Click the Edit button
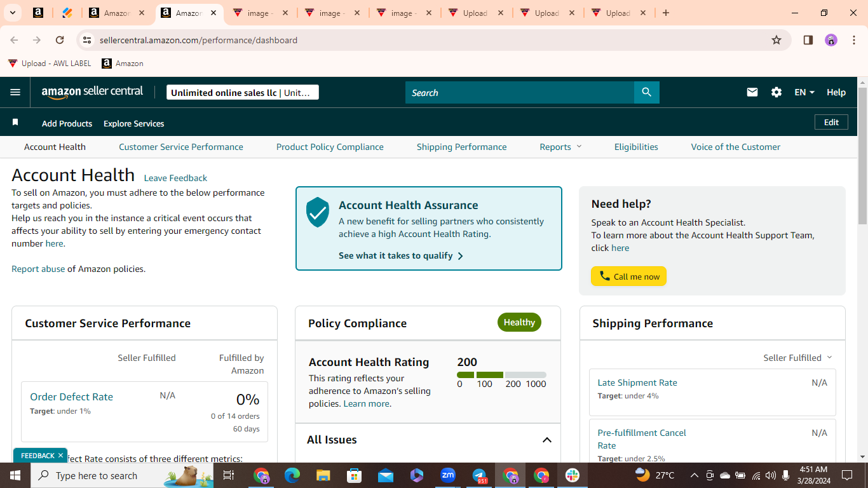 click(x=831, y=122)
